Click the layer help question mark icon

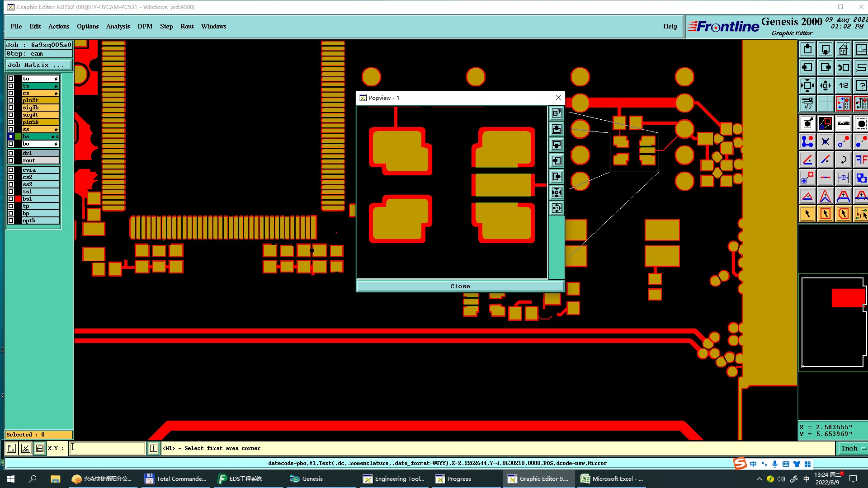[861, 85]
